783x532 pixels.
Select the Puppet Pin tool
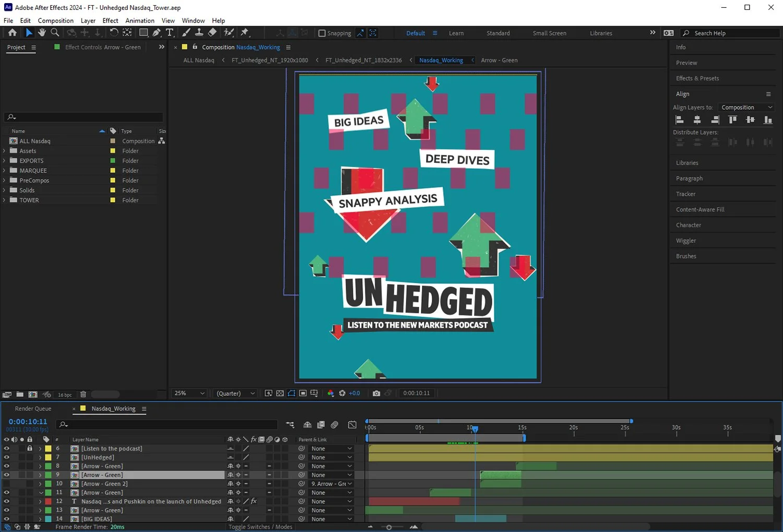point(244,32)
